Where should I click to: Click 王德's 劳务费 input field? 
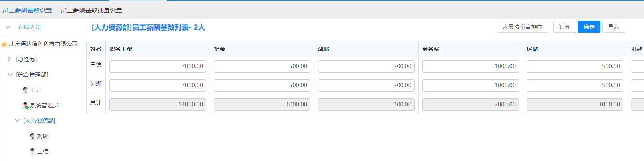click(470, 66)
